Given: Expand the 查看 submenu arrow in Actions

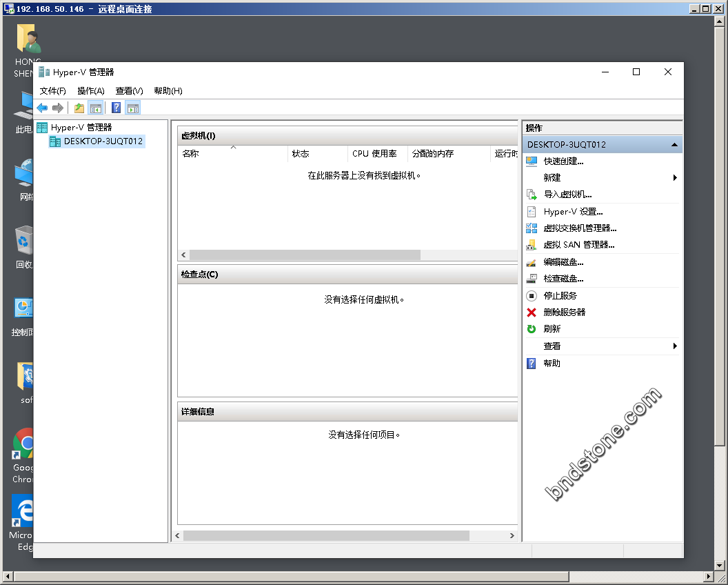Looking at the screenshot, I should coord(675,346).
